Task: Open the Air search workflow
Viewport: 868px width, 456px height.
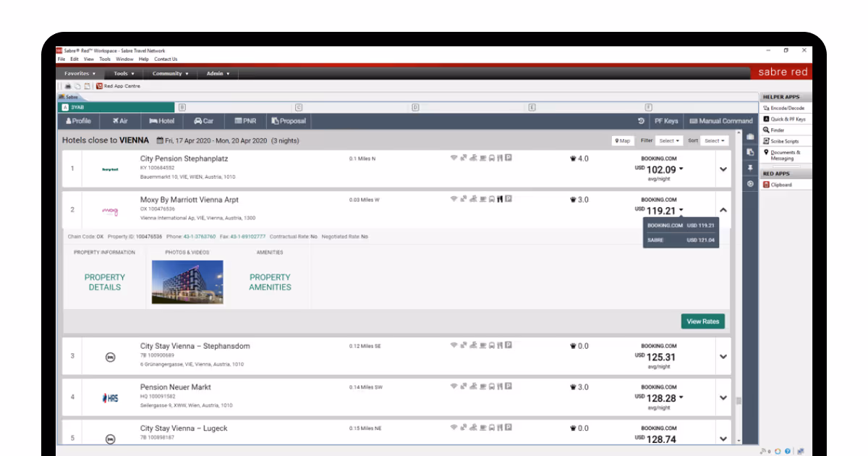Action: pyautogui.click(x=120, y=121)
